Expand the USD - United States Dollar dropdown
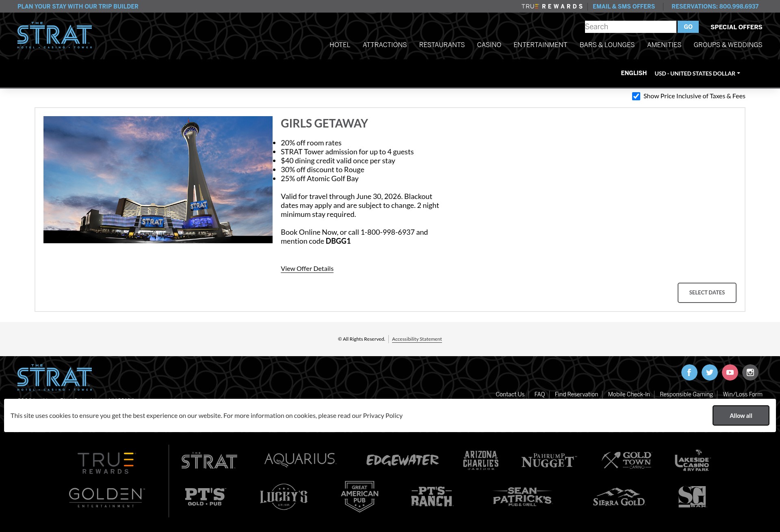Image resolution: width=780 pixels, height=532 pixels. [697, 74]
